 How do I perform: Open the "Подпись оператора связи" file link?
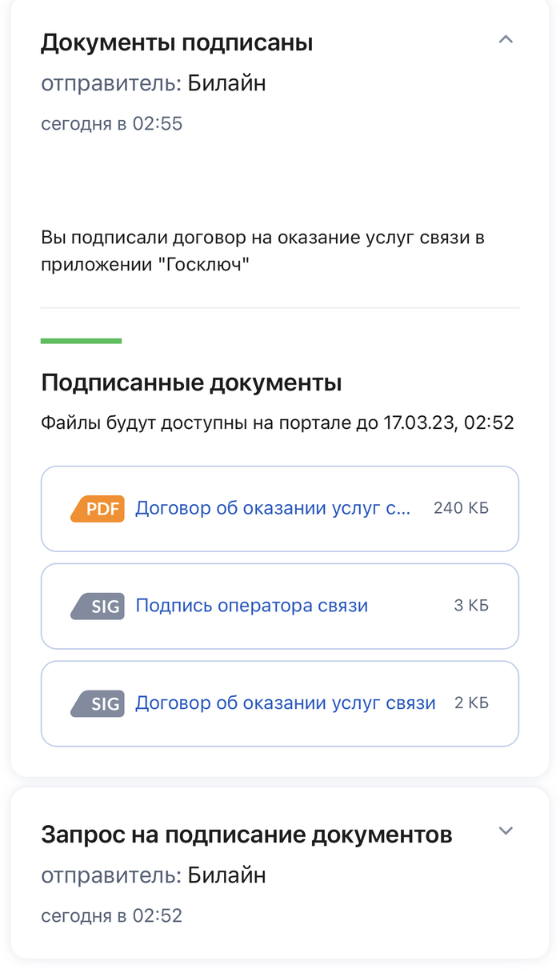coord(251,607)
